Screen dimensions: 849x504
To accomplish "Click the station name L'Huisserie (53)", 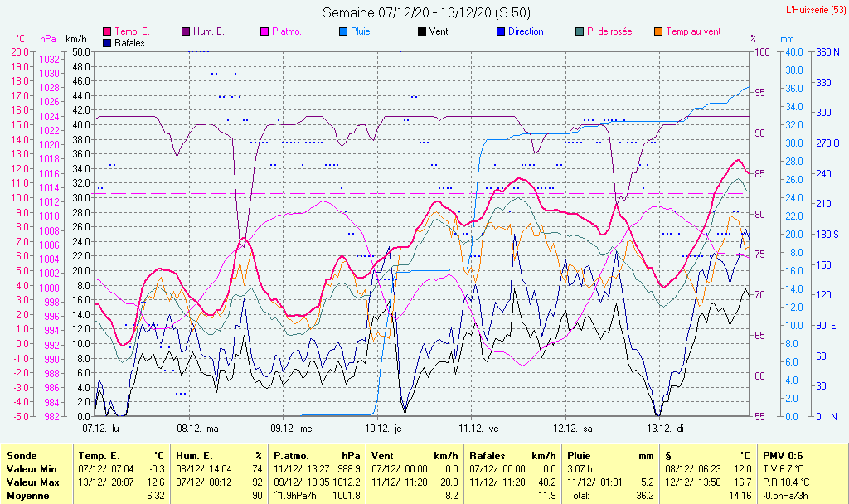I will point(816,10).
